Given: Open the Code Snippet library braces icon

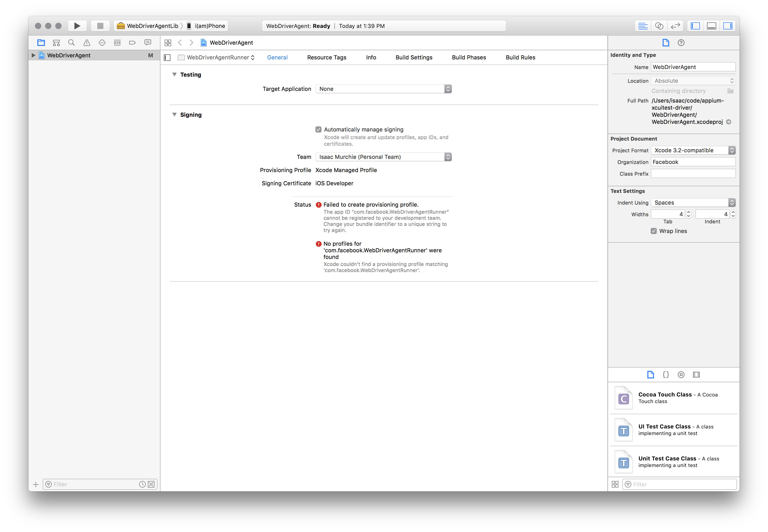Looking at the screenshot, I should click(666, 375).
